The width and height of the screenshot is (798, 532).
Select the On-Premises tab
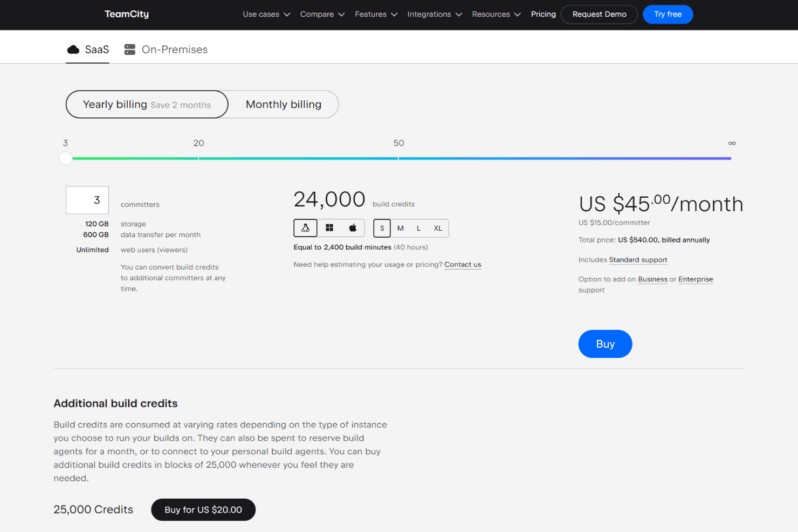click(x=166, y=50)
